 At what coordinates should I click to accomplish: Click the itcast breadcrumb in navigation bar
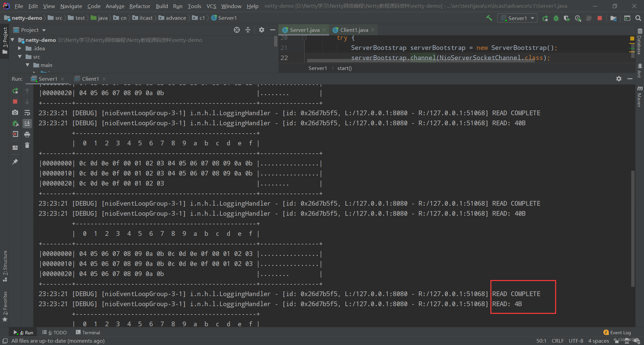pyautogui.click(x=143, y=18)
